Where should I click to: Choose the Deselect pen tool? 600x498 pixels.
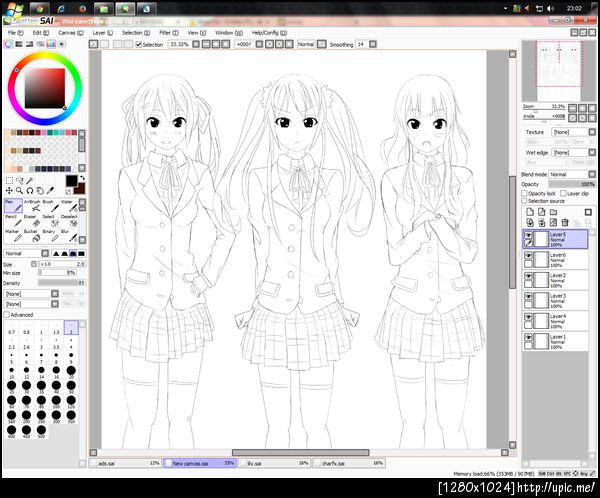point(69,221)
